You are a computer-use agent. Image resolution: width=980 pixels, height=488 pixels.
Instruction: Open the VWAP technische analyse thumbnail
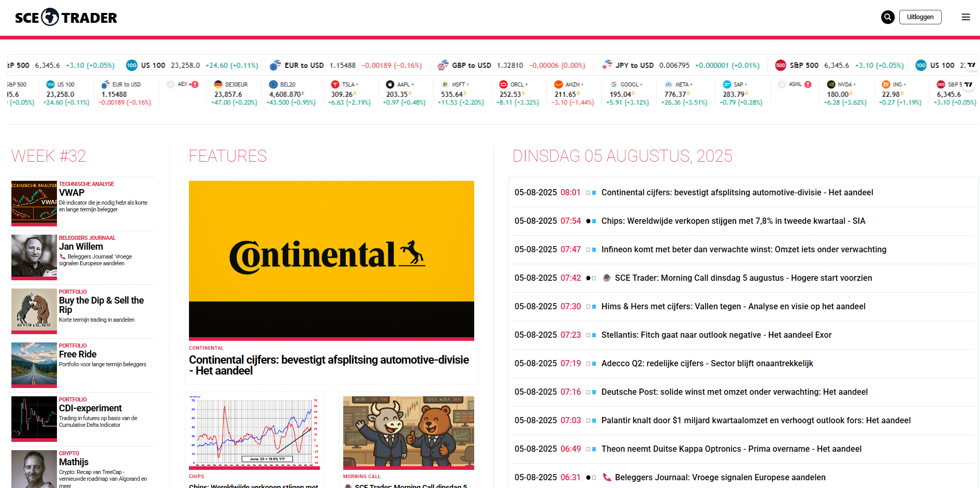[x=34, y=203]
